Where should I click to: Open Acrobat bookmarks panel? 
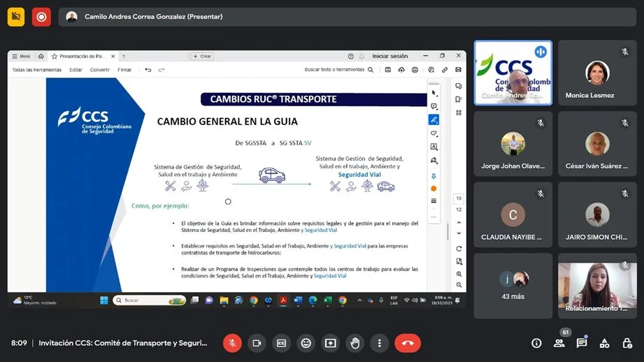(459, 99)
